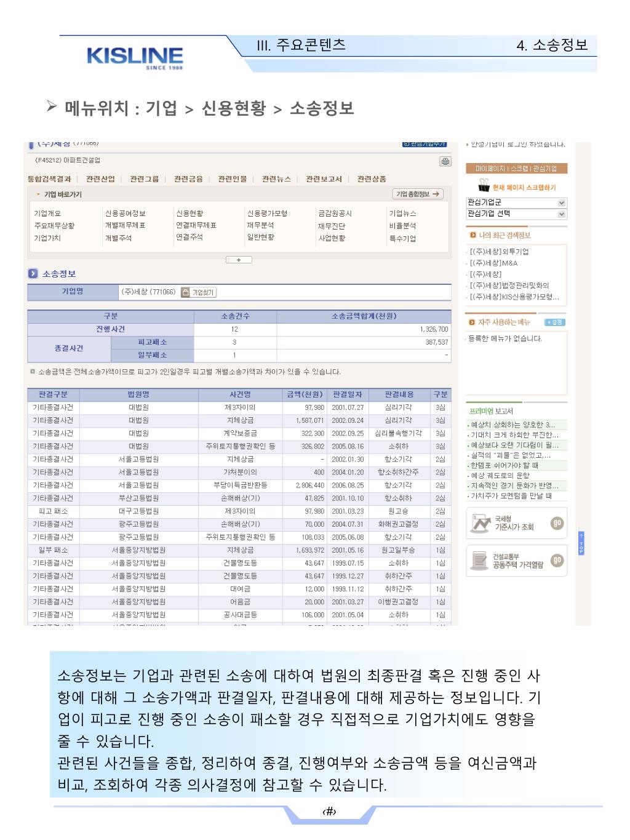Click the 판결일자 column header
This screenshot has width=630, height=840.
click(x=348, y=394)
